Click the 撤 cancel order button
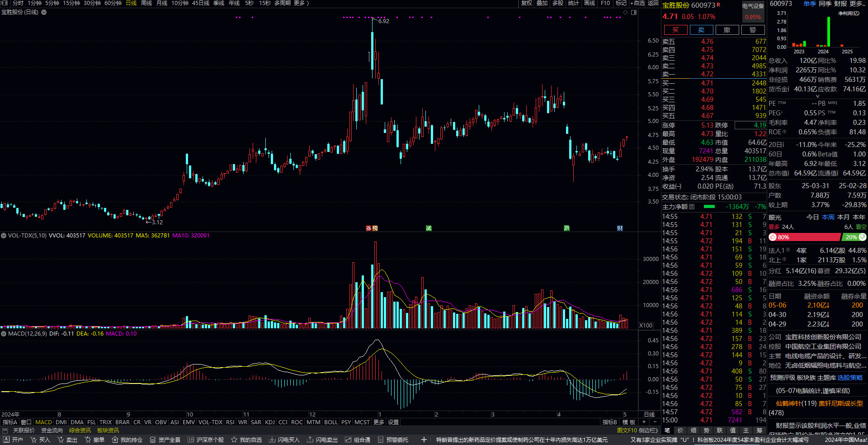The width and height of the screenshot is (868, 445). (727, 30)
